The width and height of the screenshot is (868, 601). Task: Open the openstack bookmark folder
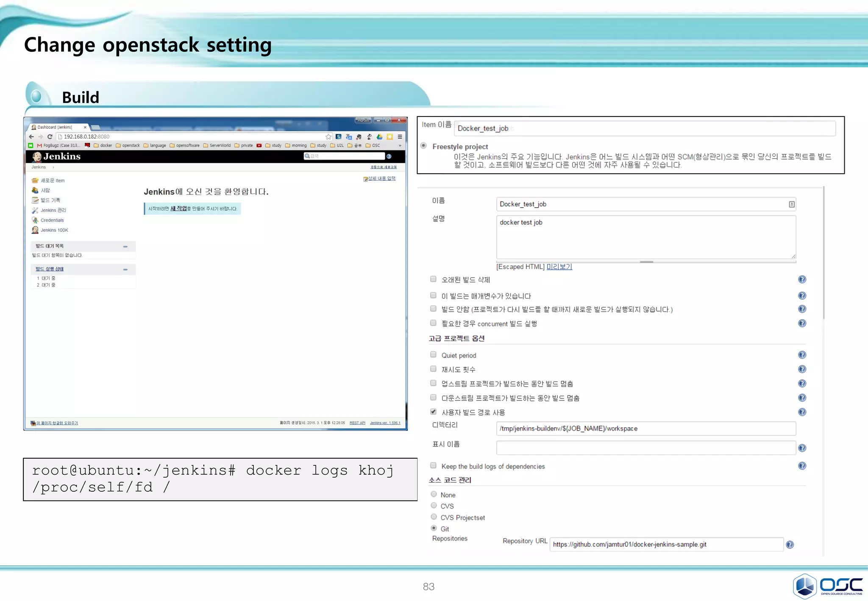tap(128, 145)
